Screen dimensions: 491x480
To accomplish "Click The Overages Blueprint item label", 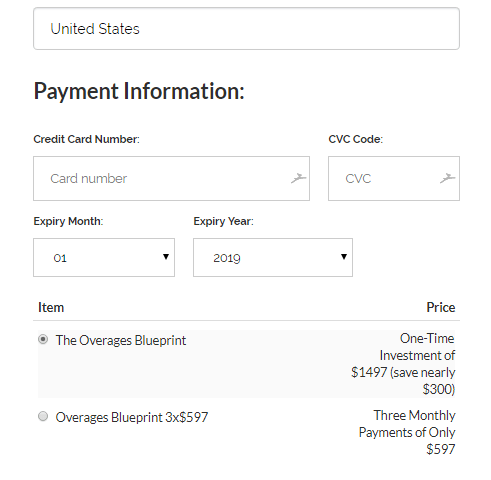I will 121,340.
